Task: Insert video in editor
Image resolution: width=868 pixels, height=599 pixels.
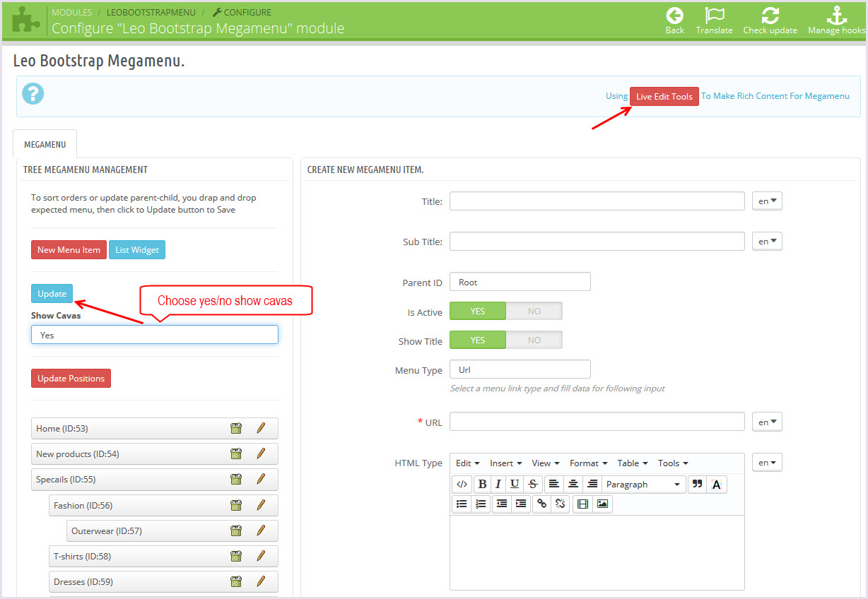Action: click(x=582, y=504)
